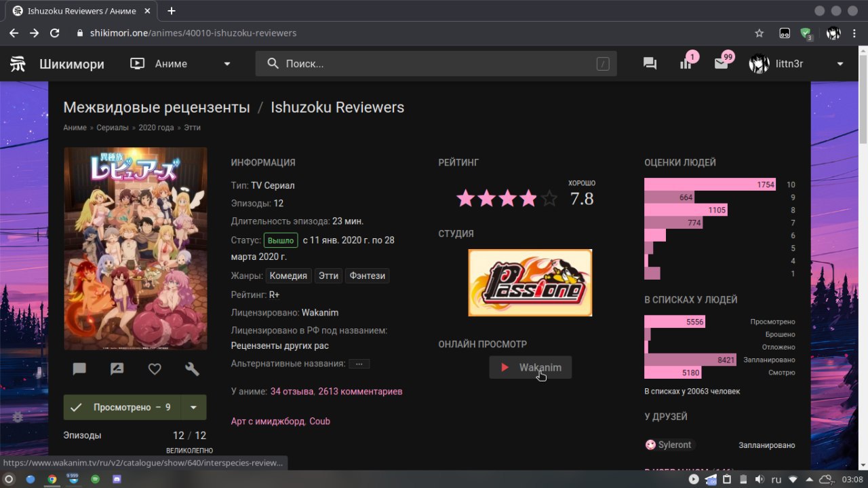
Task: Open the Chrome profile avatar
Action: coord(833,33)
